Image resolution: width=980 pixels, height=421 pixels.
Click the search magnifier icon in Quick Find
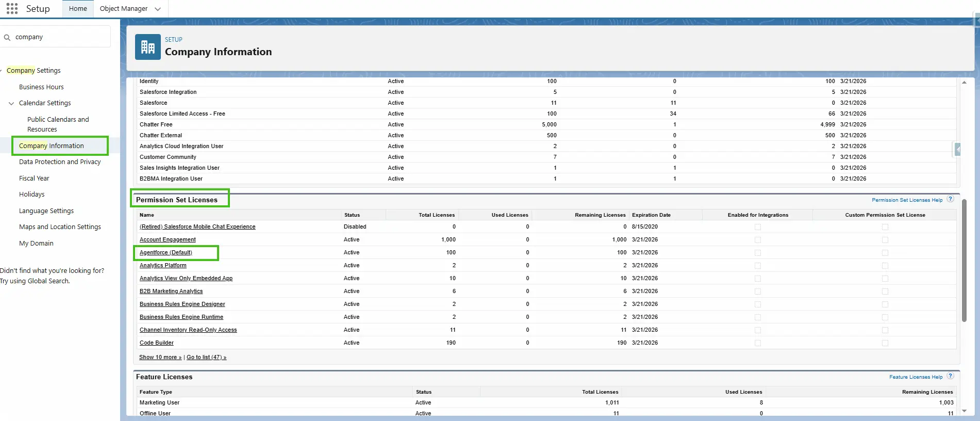tap(7, 37)
